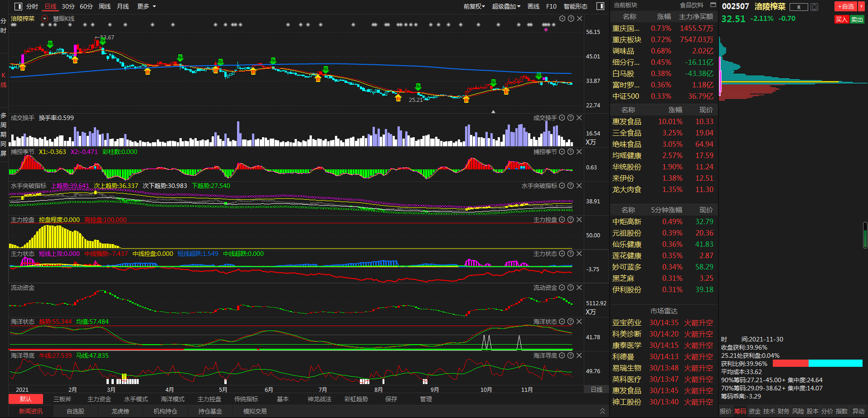Select the 水手模式 indicator template
The image size is (868, 418).
pyautogui.click(x=136, y=399)
